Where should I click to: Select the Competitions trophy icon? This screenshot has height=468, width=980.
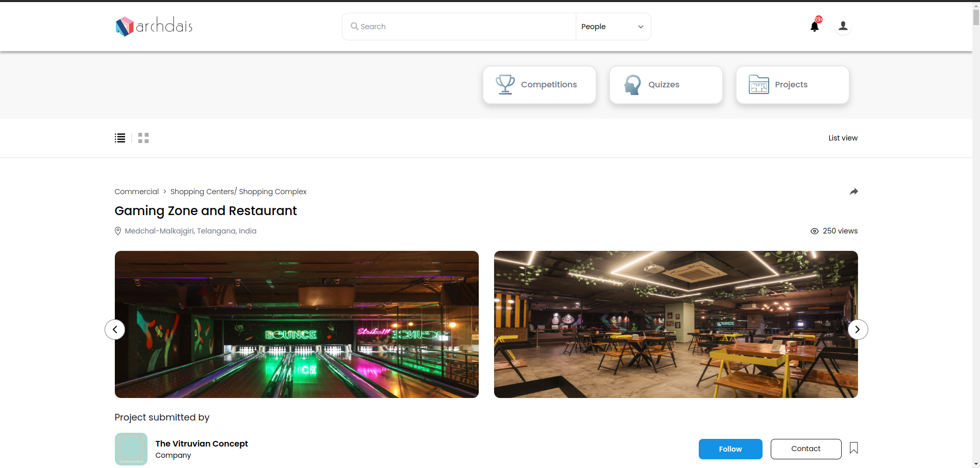coord(505,84)
